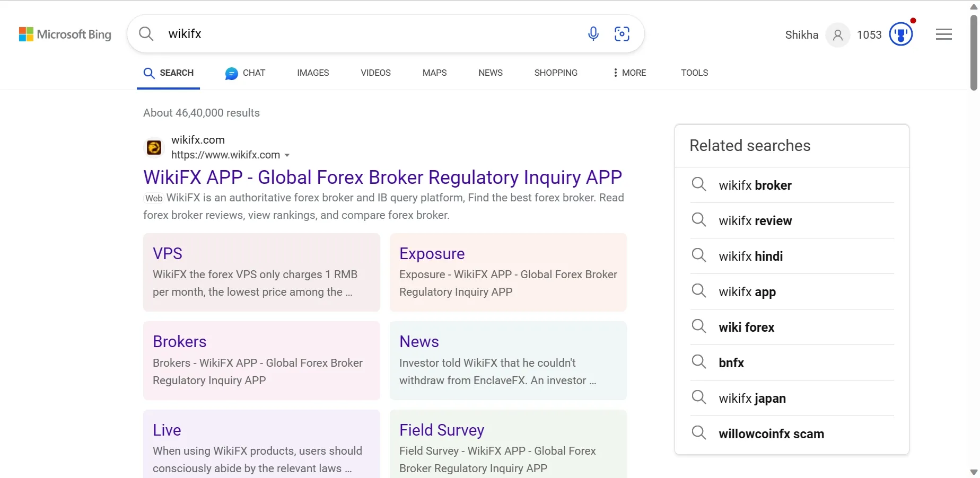Click the magnifier search icon in search box
Viewport: 980px width, 478px height.
coord(146,34)
